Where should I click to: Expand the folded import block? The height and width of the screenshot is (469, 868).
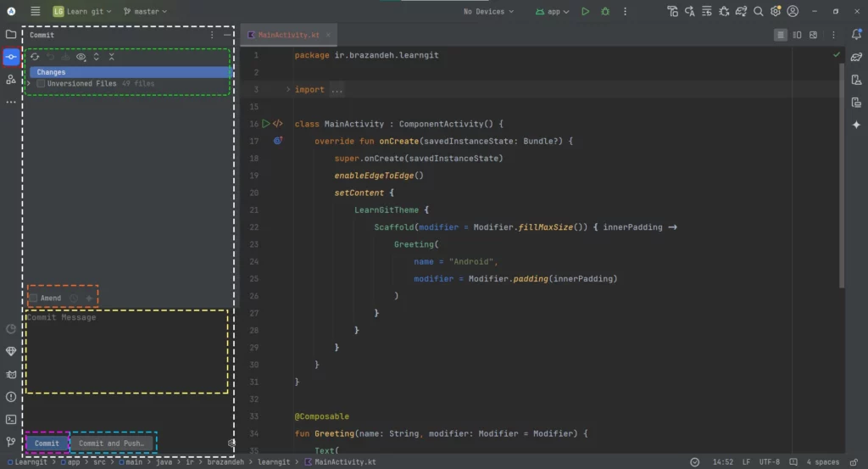click(x=288, y=89)
